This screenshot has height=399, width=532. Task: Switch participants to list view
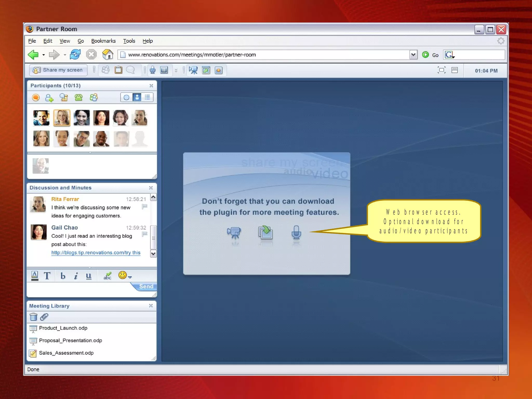(147, 97)
